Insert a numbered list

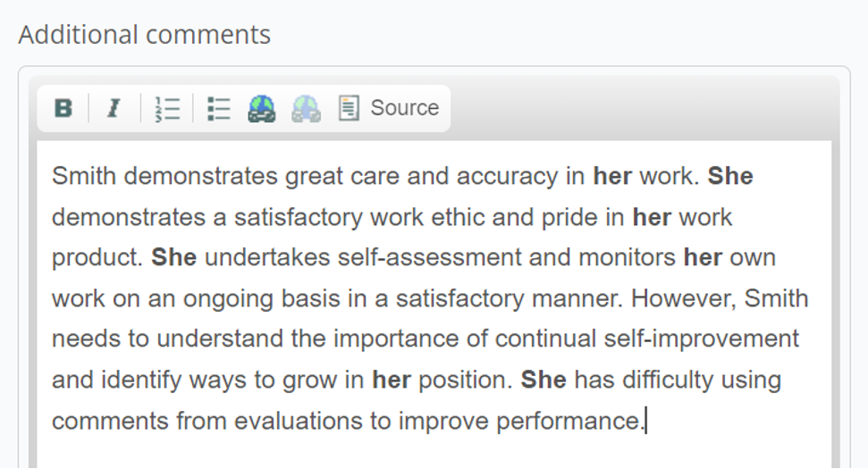[166, 108]
